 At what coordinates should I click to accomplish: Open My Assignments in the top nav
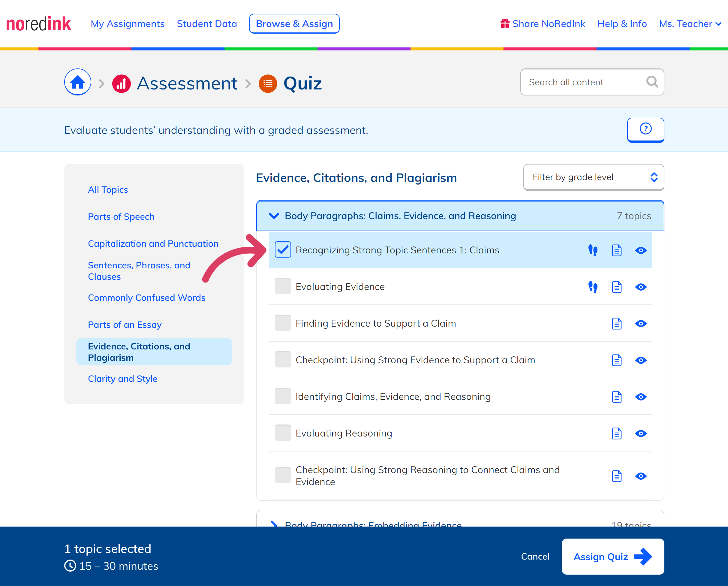tap(128, 24)
